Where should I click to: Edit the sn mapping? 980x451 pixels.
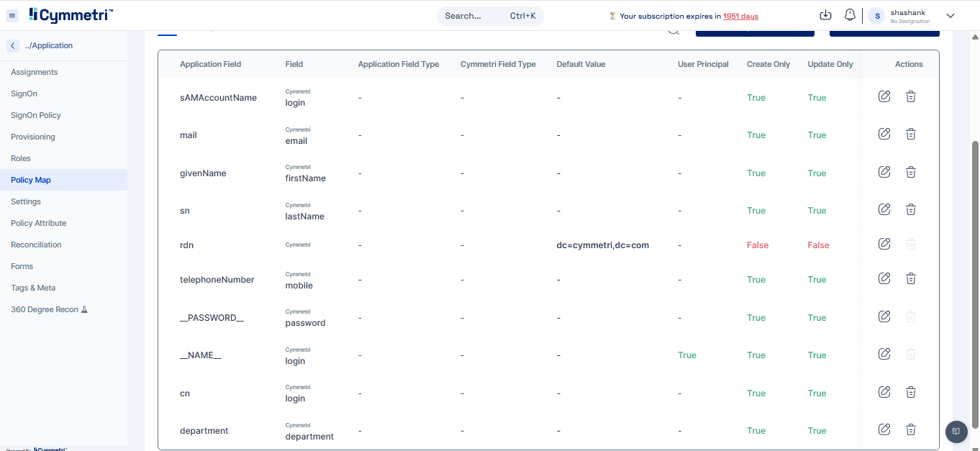coord(884,209)
